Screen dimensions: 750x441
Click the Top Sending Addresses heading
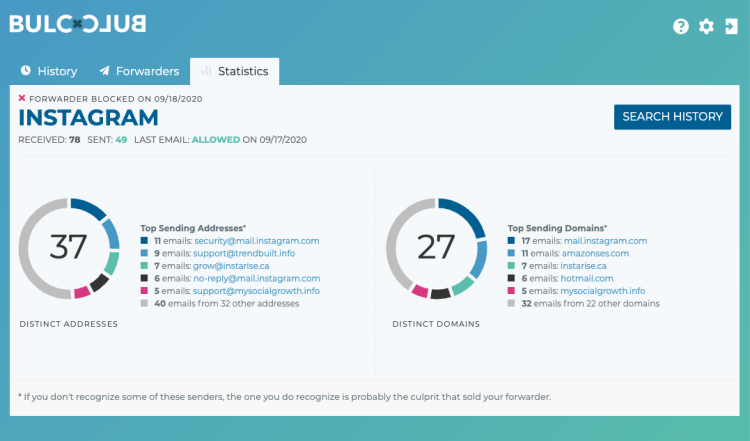click(193, 228)
